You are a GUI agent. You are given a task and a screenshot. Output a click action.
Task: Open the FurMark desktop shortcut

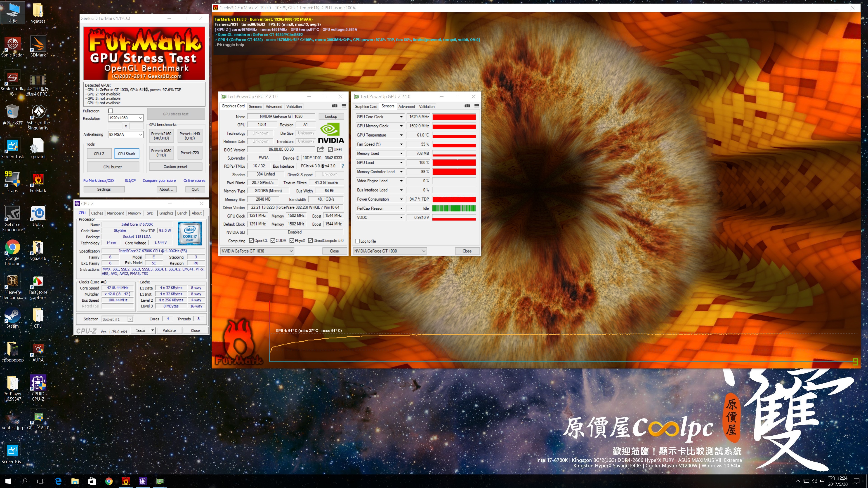[x=38, y=182]
